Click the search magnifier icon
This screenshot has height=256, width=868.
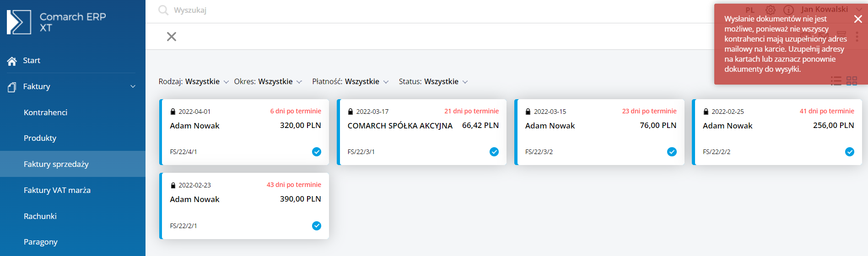coord(163,10)
